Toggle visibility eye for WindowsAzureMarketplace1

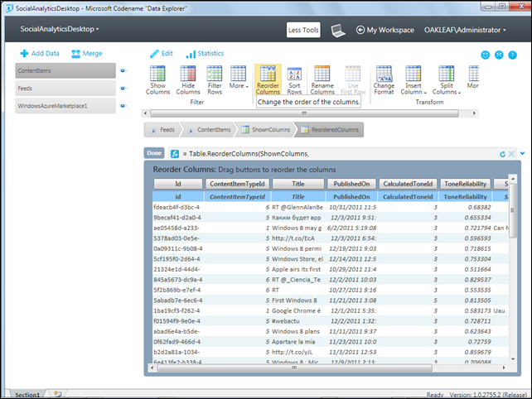point(123,106)
